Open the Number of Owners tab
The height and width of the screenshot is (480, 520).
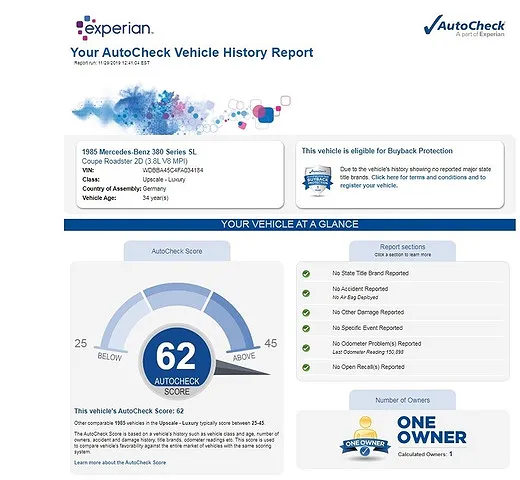pyautogui.click(x=402, y=400)
